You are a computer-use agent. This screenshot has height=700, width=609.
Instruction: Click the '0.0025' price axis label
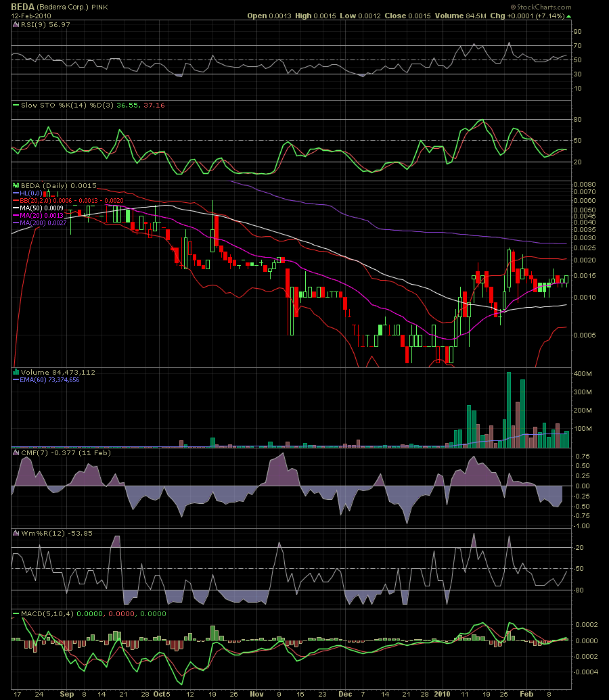point(585,248)
